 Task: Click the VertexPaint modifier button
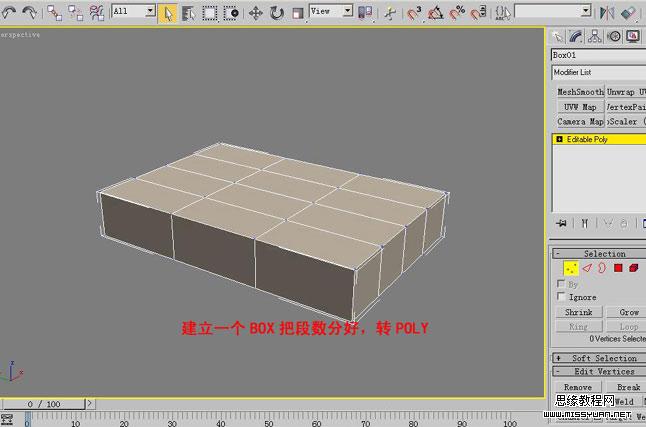626,107
